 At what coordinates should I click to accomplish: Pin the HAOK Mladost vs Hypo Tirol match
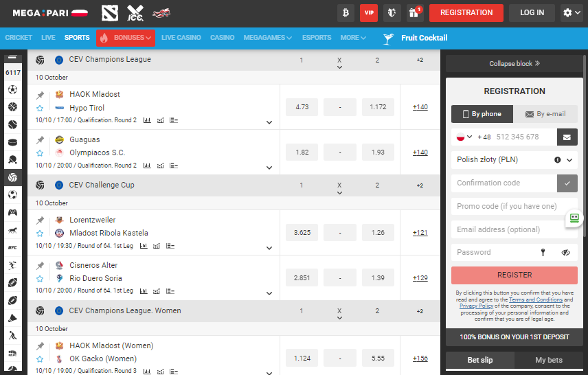[x=40, y=95]
